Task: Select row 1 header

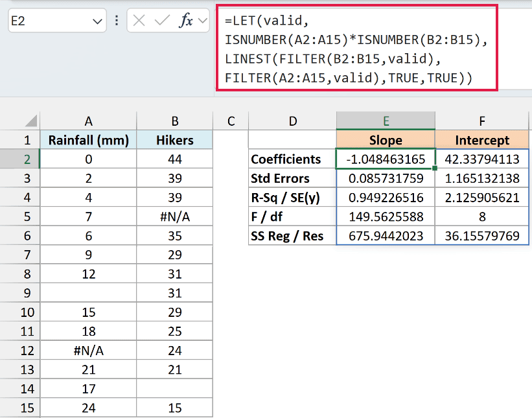Action: point(19,140)
